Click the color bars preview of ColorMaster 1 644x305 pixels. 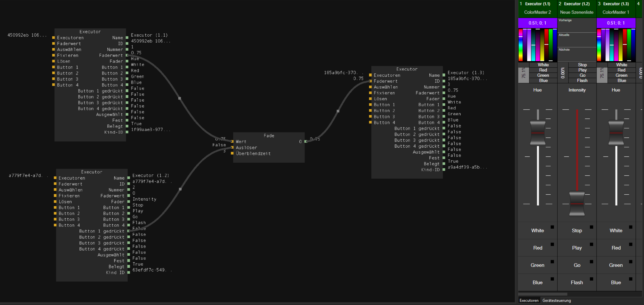tap(616, 45)
